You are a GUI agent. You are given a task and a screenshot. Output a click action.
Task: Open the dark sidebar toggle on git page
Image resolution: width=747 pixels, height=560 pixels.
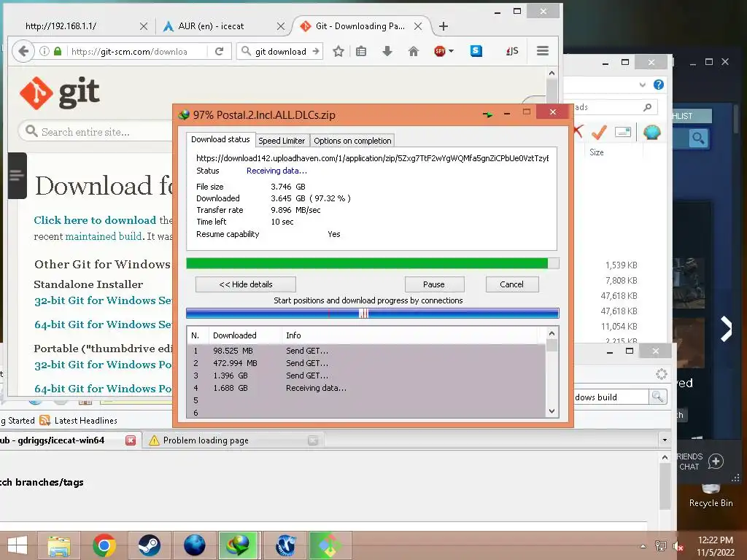point(18,176)
